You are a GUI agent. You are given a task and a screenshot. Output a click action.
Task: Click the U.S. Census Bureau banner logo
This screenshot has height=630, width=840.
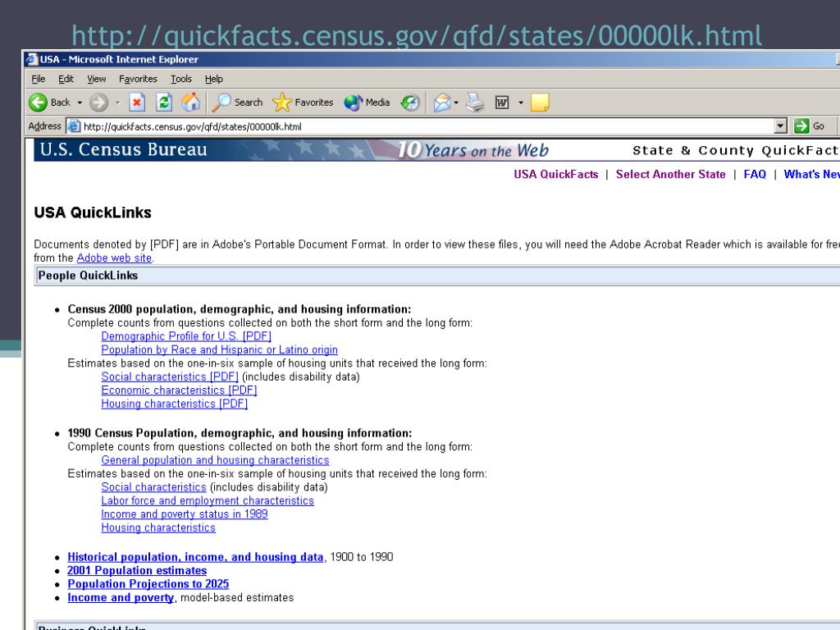pos(123,149)
